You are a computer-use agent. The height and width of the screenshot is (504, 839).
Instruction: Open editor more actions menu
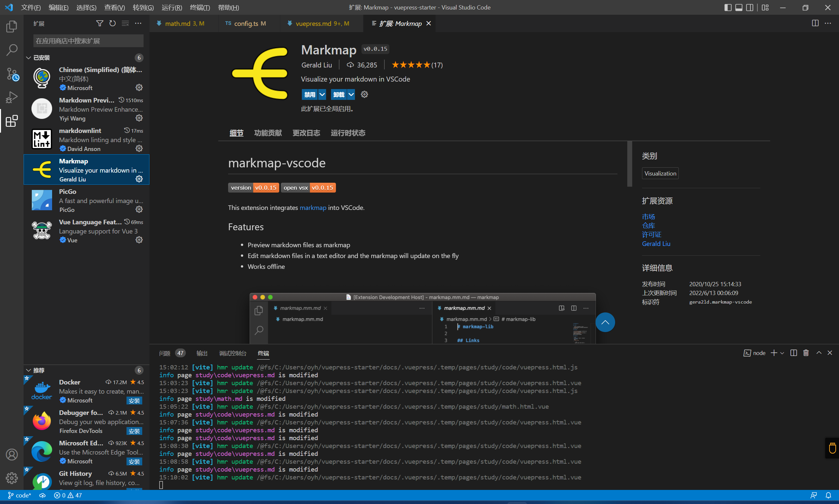coord(828,23)
